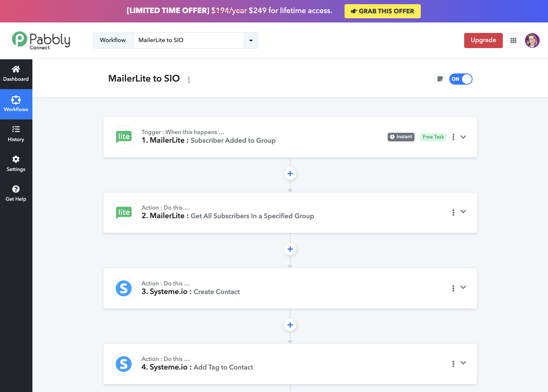Viewport: 548px width, 392px height.
Task: Open the user profile avatar
Action: coord(532,41)
